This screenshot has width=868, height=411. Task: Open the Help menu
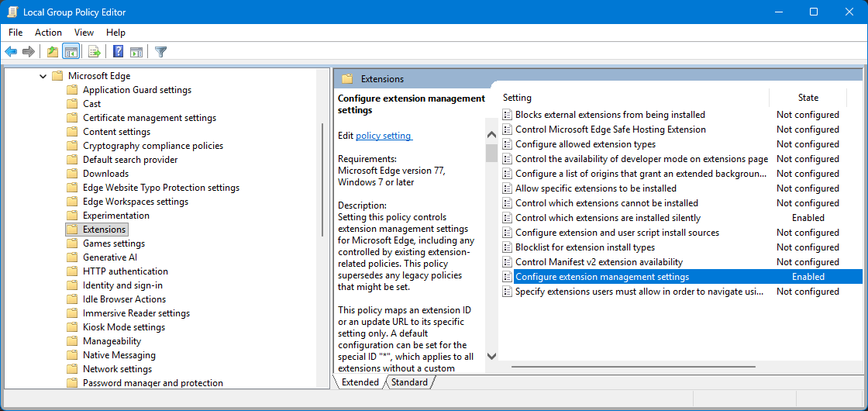115,33
